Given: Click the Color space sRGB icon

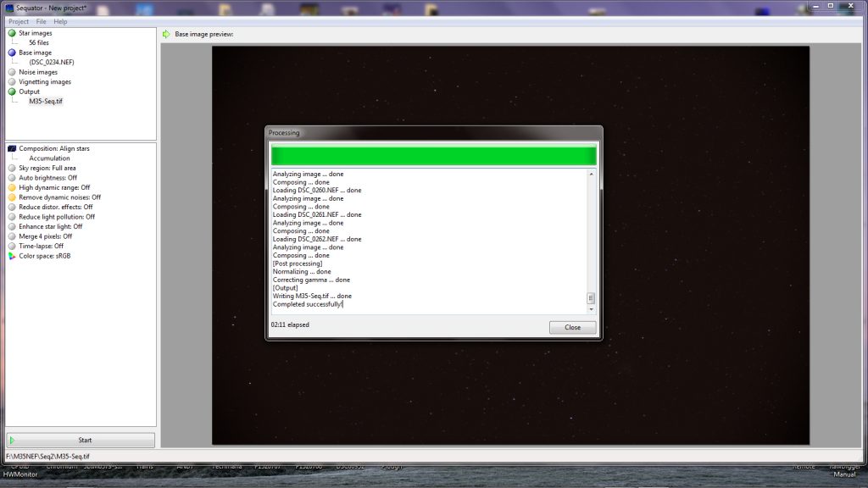Looking at the screenshot, I should [12, 256].
